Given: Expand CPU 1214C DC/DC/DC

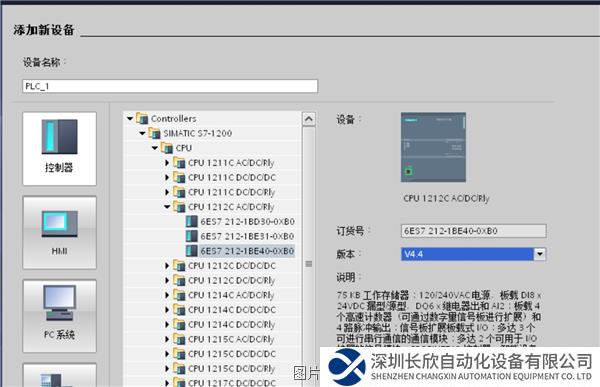Looking at the screenshot, I should (x=167, y=310).
